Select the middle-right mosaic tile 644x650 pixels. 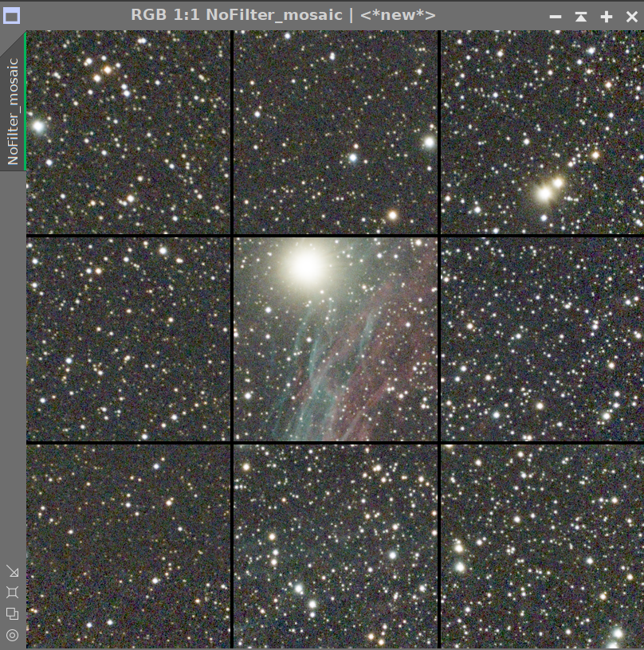[543, 339]
